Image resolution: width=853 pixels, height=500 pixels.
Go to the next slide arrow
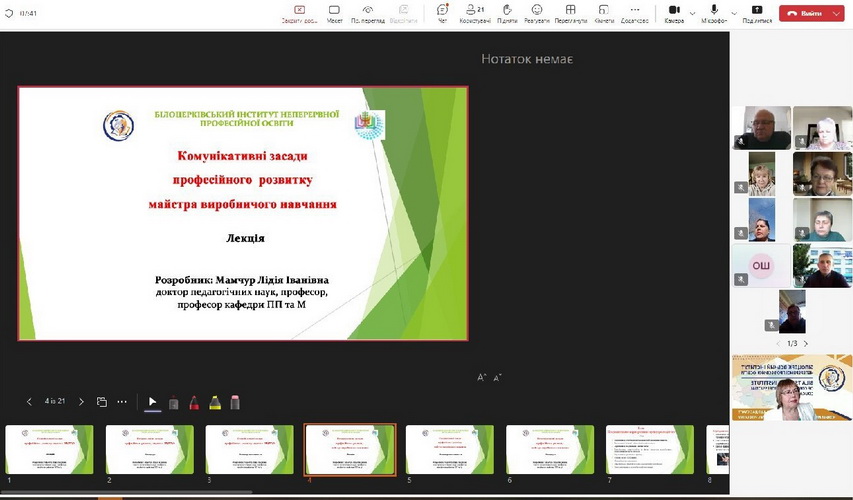click(x=81, y=402)
